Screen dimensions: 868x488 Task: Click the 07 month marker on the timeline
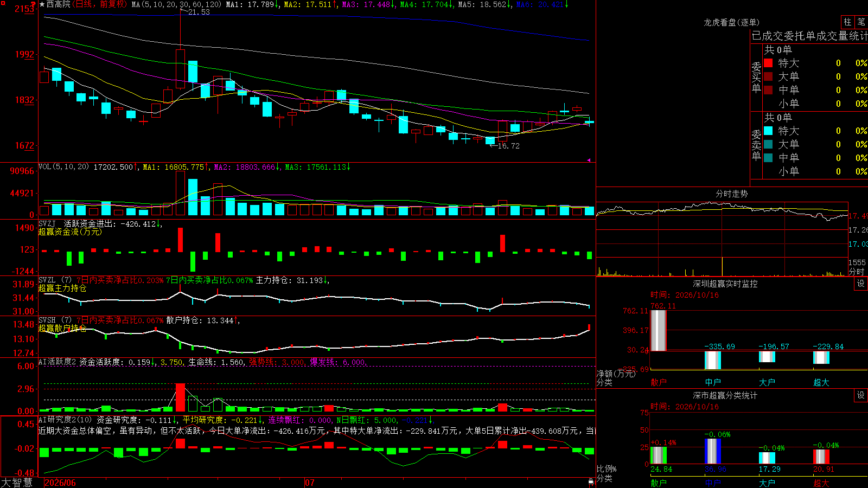pyautogui.click(x=310, y=483)
